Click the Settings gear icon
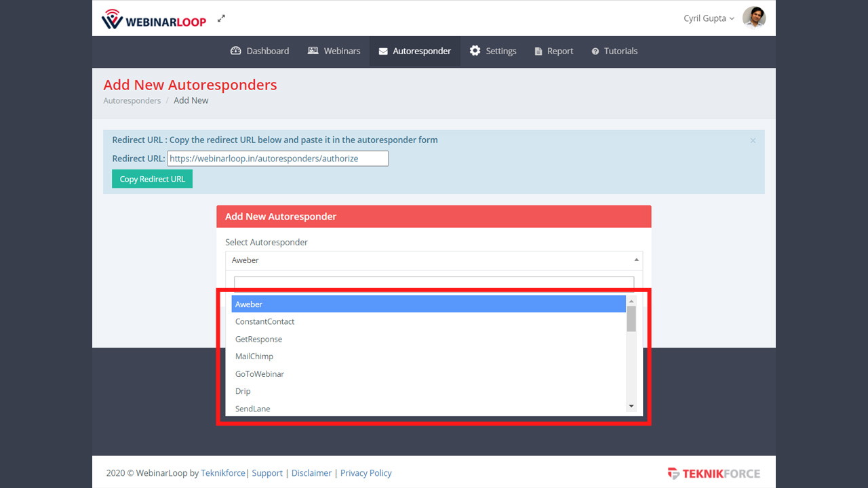 tap(475, 51)
